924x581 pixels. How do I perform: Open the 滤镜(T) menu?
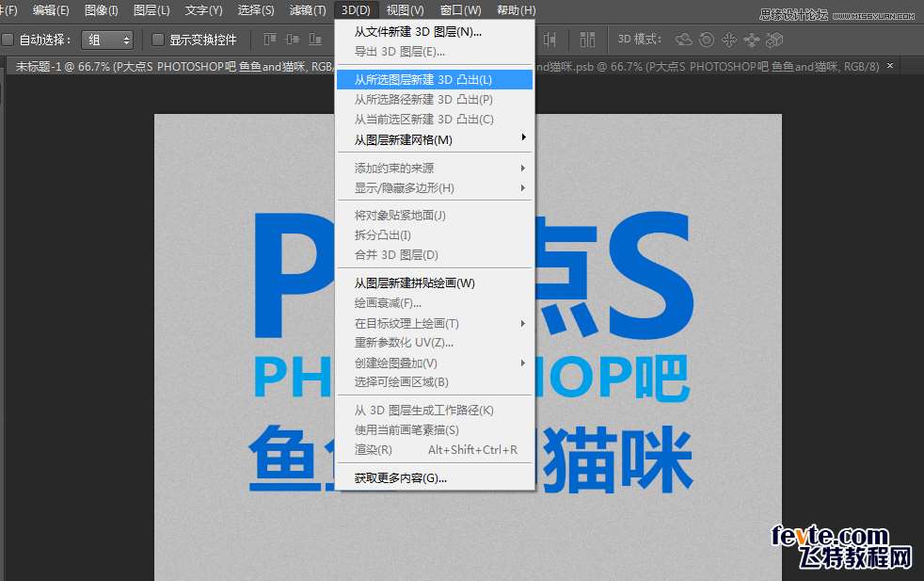pyautogui.click(x=308, y=10)
